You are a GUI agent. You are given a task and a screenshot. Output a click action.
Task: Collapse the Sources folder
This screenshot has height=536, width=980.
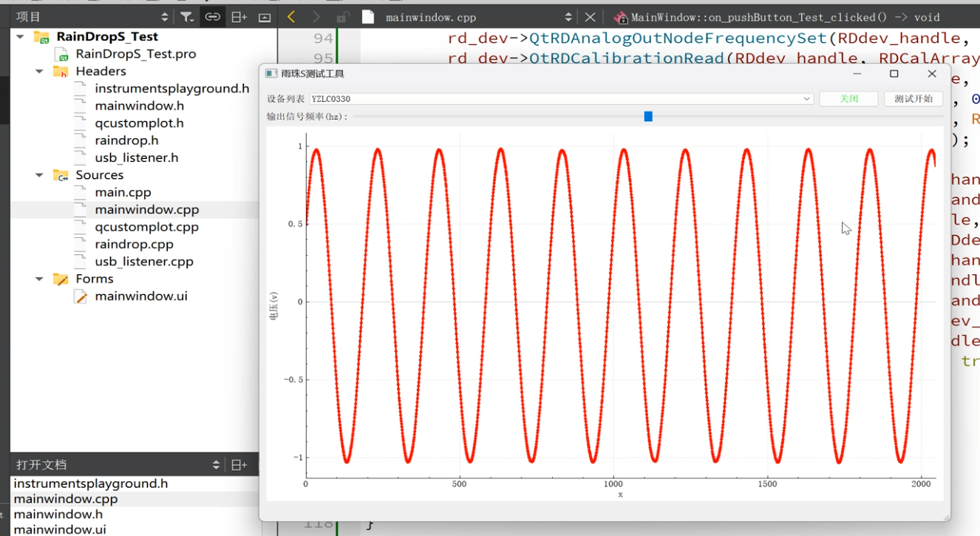(x=39, y=175)
